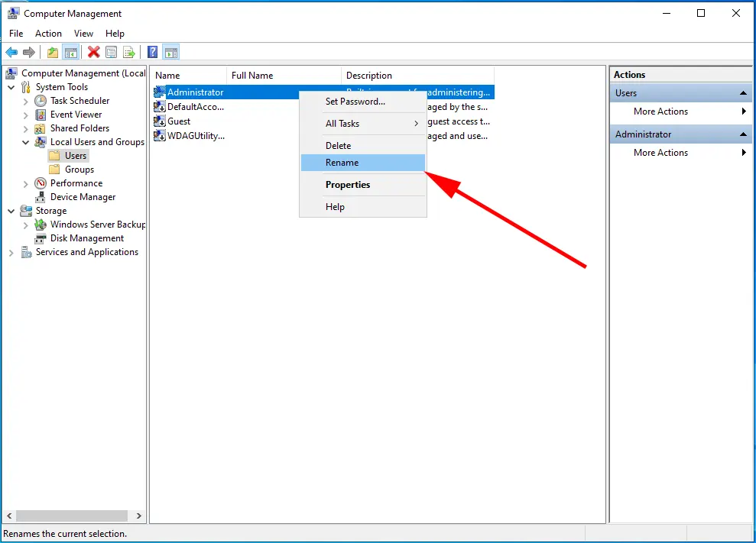Select the WDAGUtility... account name
Viewport: 756px width, 543px height.
click(196, 136)
